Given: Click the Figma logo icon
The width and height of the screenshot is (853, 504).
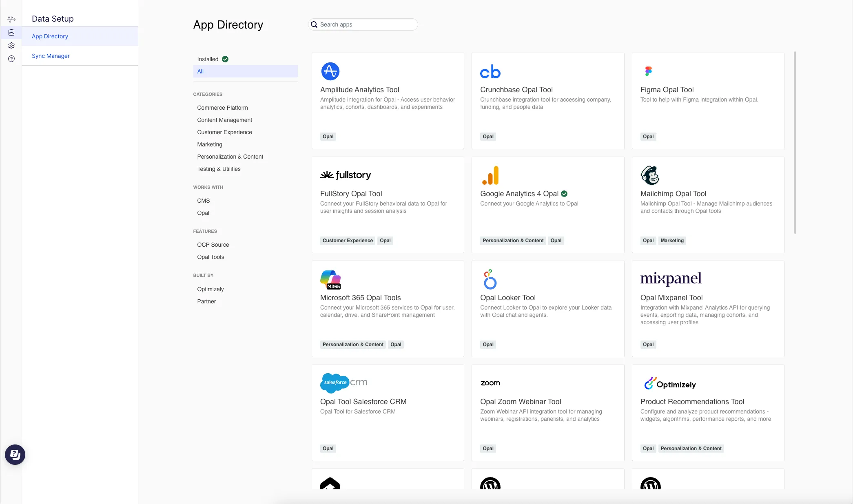Looking at the screenshot, I should click(x=648, y=71).
